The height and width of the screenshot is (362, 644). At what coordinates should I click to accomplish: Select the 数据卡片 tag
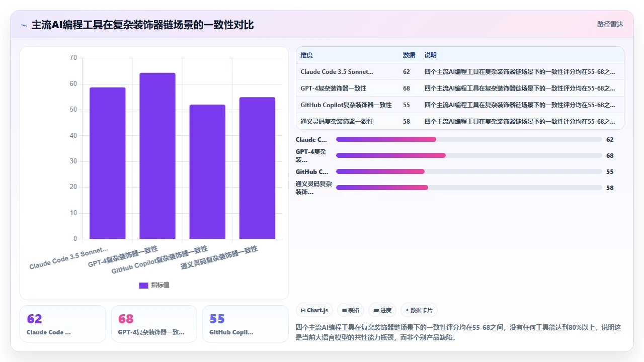click(x=419, y=310)
